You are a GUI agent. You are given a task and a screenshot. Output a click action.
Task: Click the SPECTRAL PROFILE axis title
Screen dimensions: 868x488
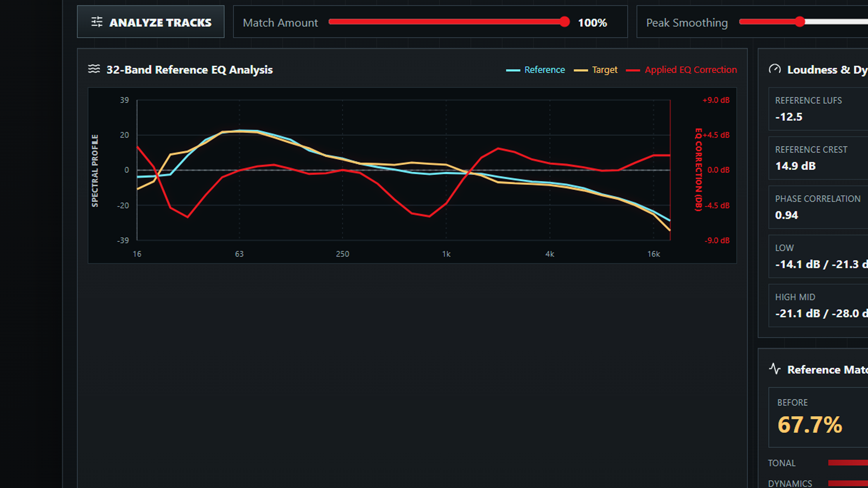(x=95, y=170)
